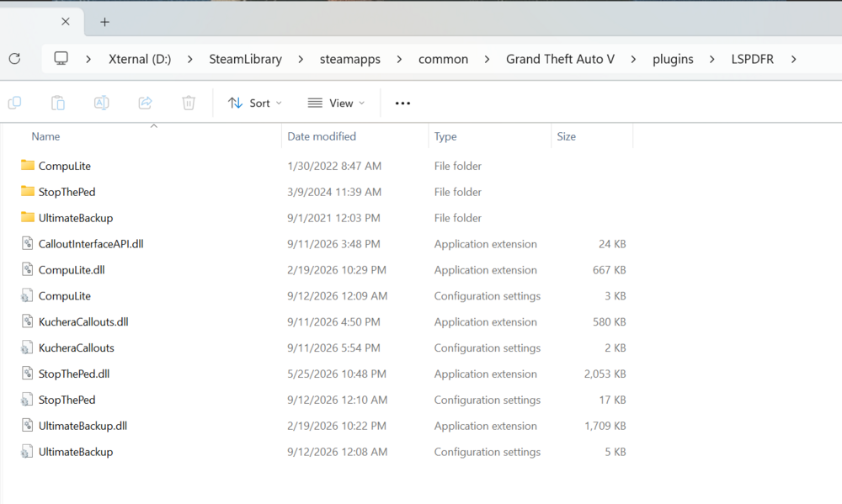
Task: Go to SteamLibrary in breadcrumb
Action: (245, 59)
